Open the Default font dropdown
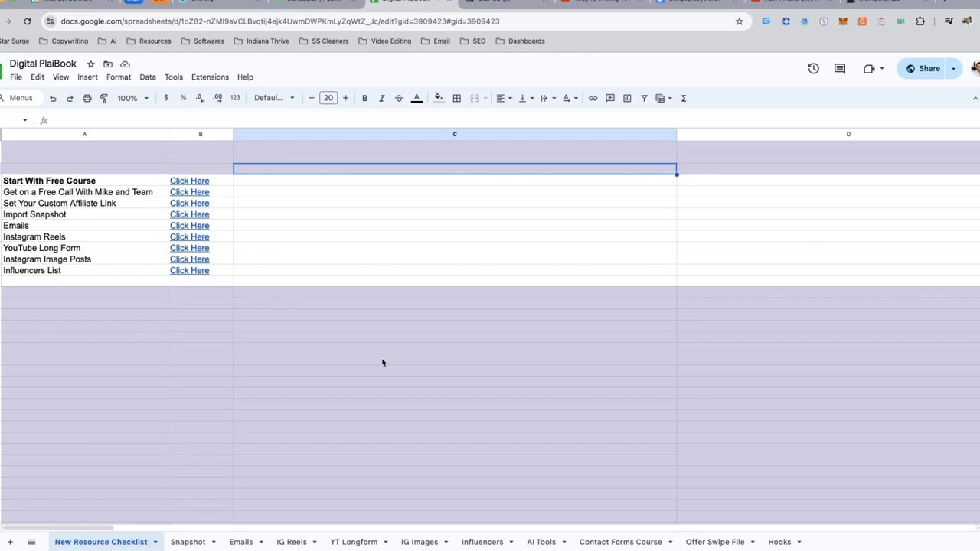The height and width of the screenshot is (551, 980). (274, 98)
